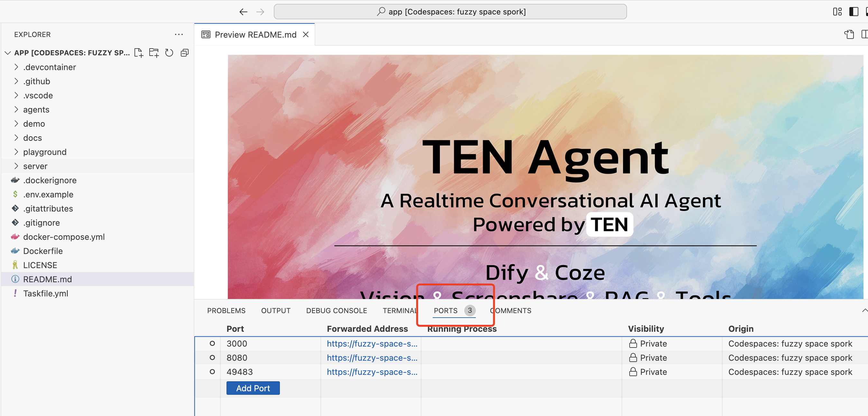Expand the docs folder
The width and height of the screenshot is (868, 416).
coord(16,138)
